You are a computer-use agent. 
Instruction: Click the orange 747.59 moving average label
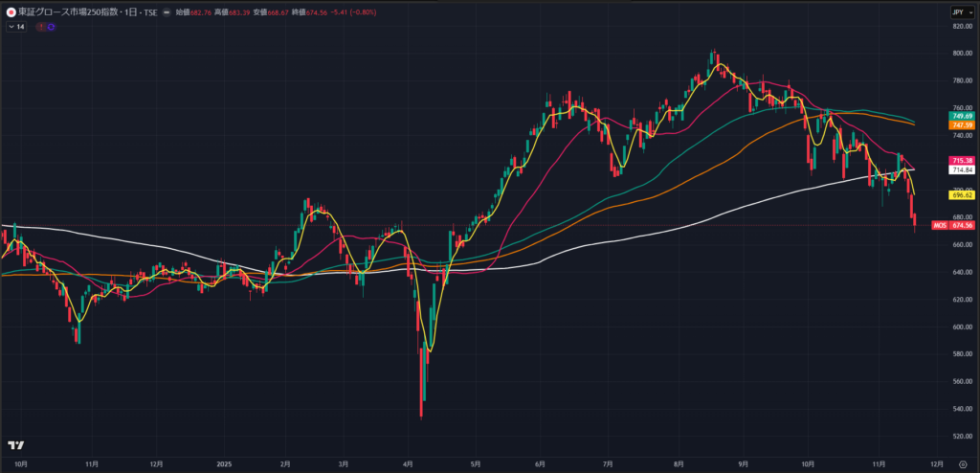click(x=960, y=125)
